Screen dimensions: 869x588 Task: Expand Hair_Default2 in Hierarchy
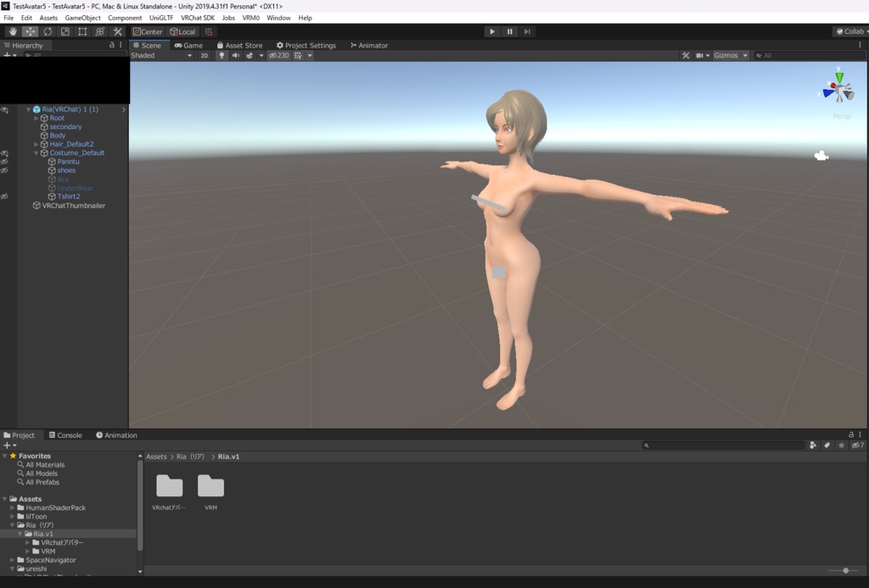click(x=36, y=144)
